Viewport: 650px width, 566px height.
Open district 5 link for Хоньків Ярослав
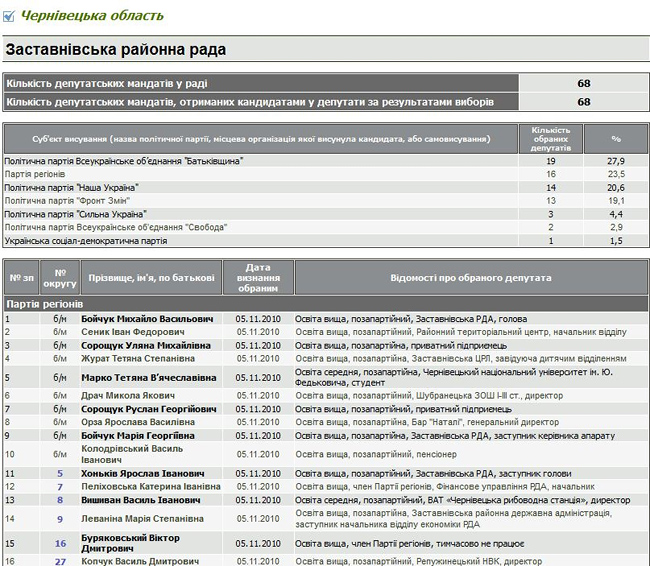[x=60, y=473]
